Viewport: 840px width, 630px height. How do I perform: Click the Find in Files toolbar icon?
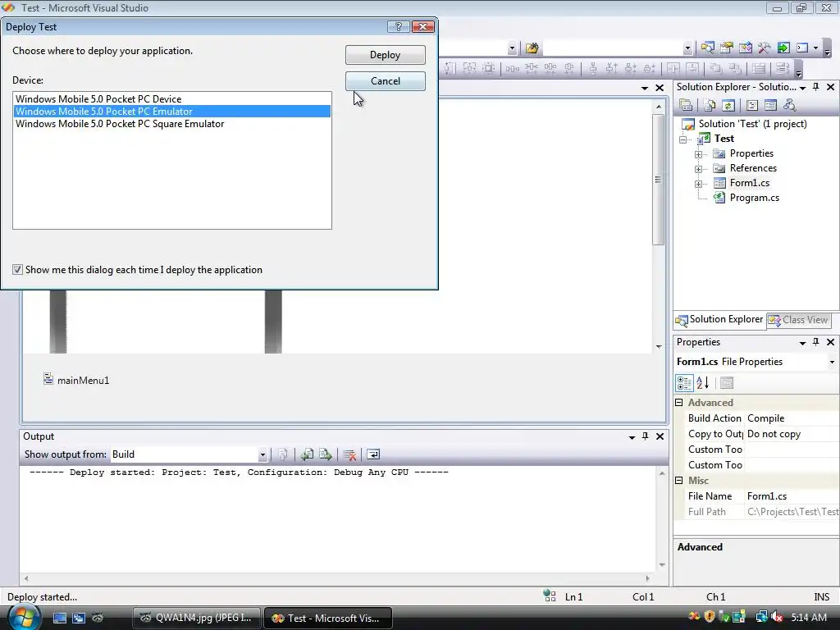532,48
